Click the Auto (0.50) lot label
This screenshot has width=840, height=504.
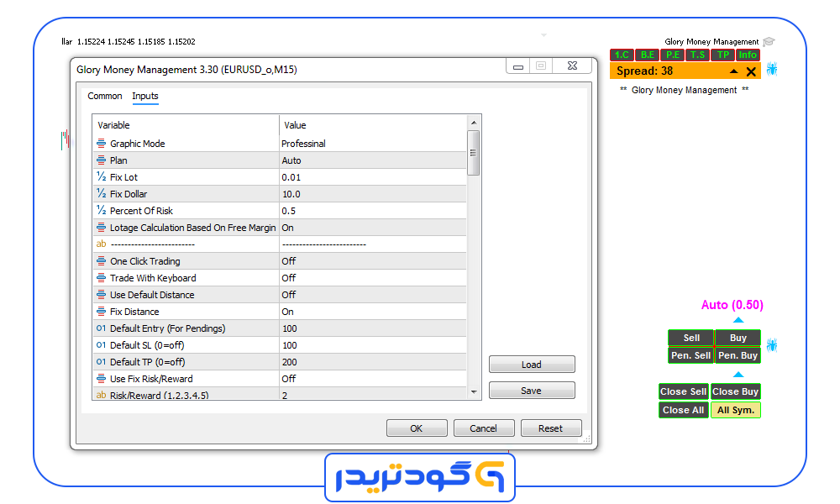click(x=732, y=305)
